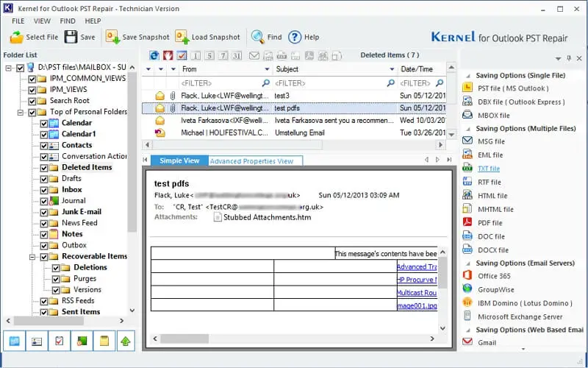The image size is (588, 368).
Task: Select the 'test3' email row
Action: tap(293, 96)
